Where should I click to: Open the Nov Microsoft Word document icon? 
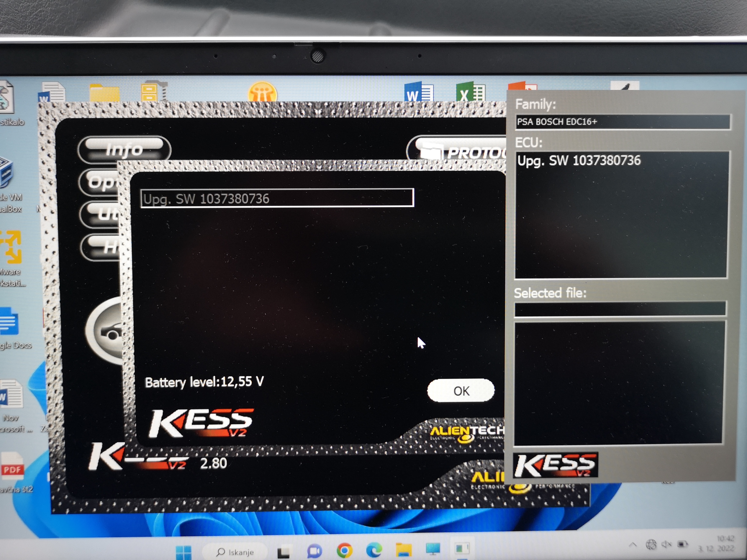click(x=11, y=394)
